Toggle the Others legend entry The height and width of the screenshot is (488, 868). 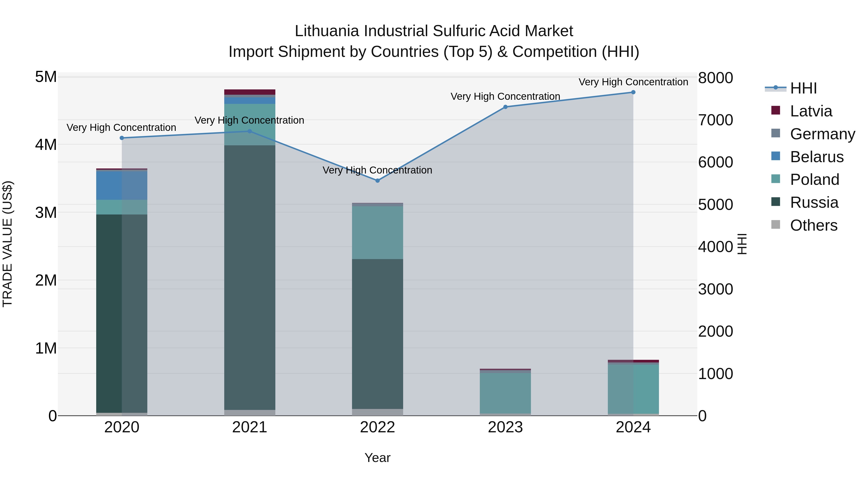(804, 225)
